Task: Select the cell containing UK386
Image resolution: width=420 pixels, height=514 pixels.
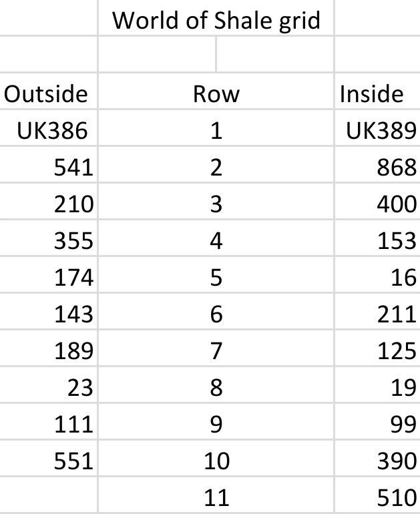Action: pyautogui.click(x=49, y=127)
